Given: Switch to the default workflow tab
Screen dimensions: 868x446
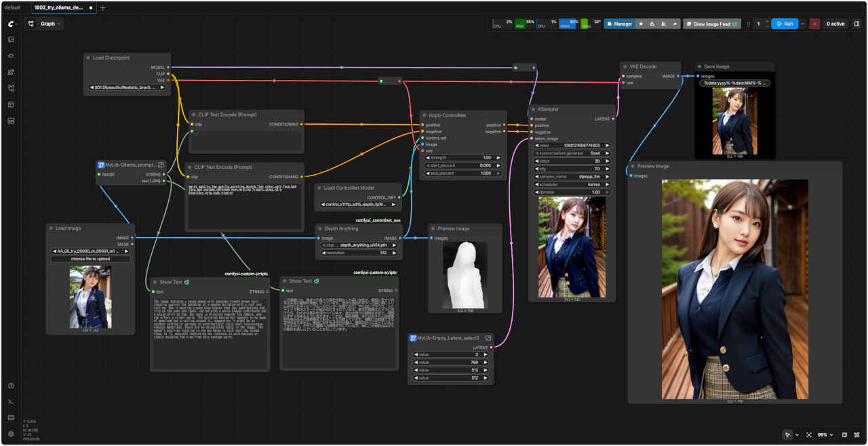Looking at the screenshot, I should [x=14, y=7].
